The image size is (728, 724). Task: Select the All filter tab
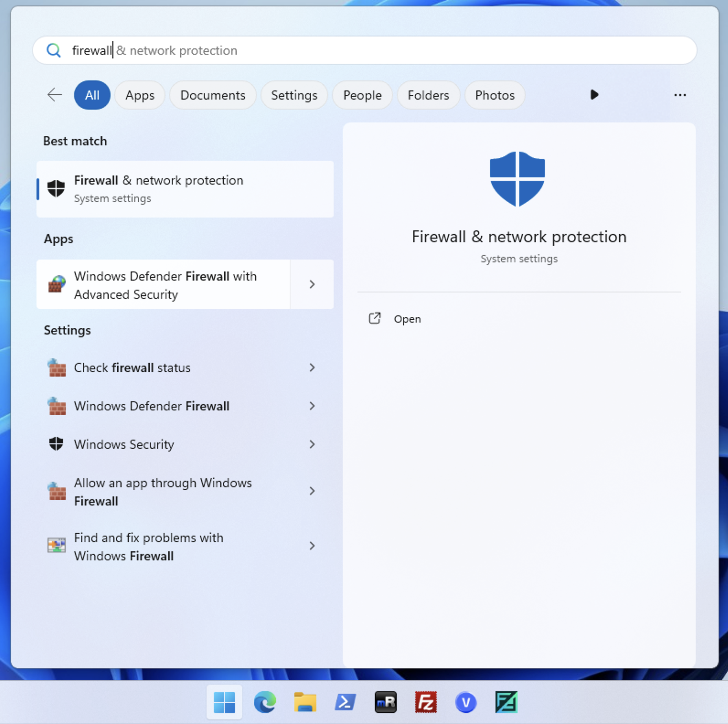click(92, 95)
